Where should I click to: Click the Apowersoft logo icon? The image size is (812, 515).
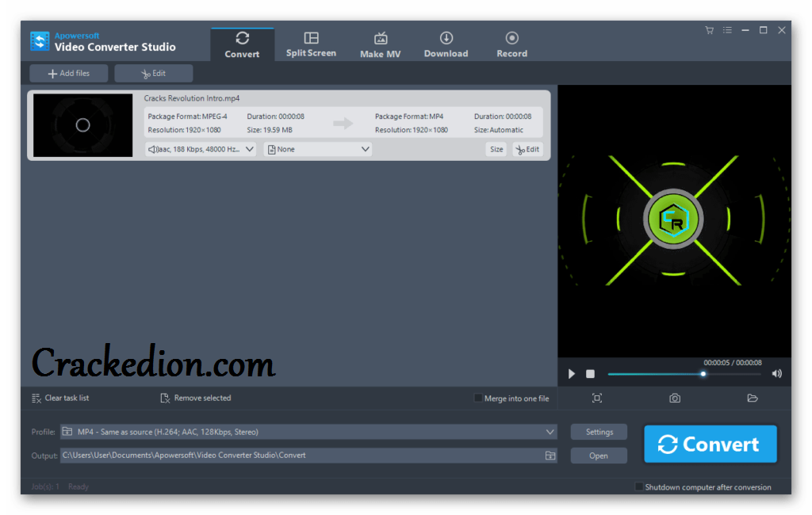tap(40, 41)
